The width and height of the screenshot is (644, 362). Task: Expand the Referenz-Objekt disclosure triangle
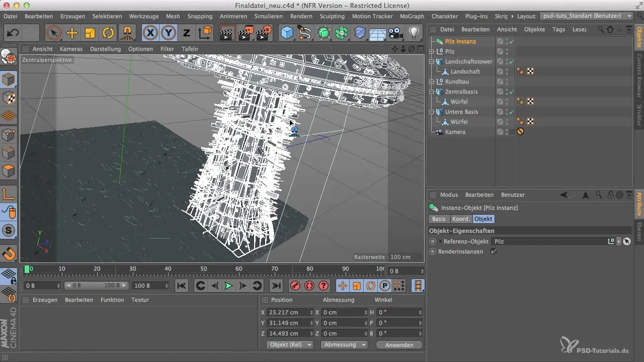[441, 241]
